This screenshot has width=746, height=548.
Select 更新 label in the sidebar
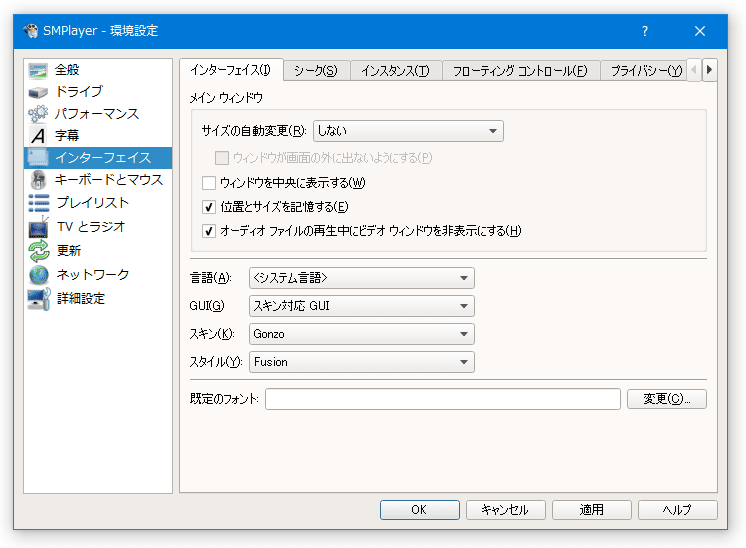tap(69, 250)
